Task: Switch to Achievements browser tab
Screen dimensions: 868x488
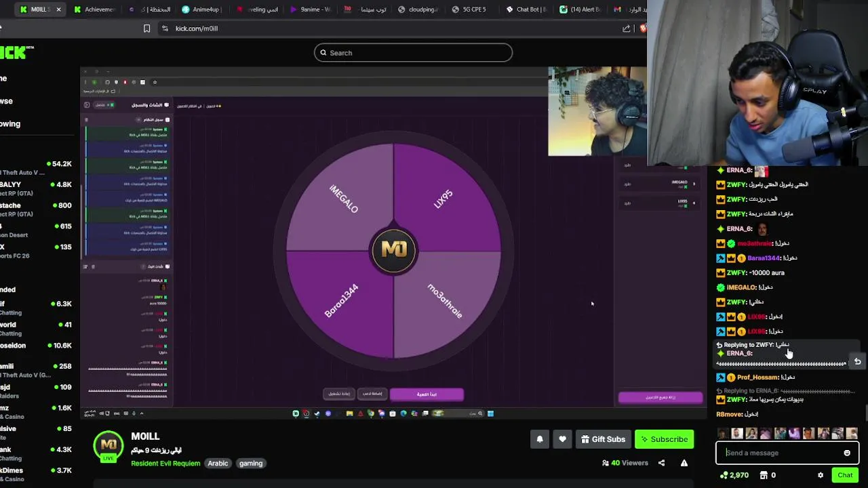Action: [x=94, y=9]
